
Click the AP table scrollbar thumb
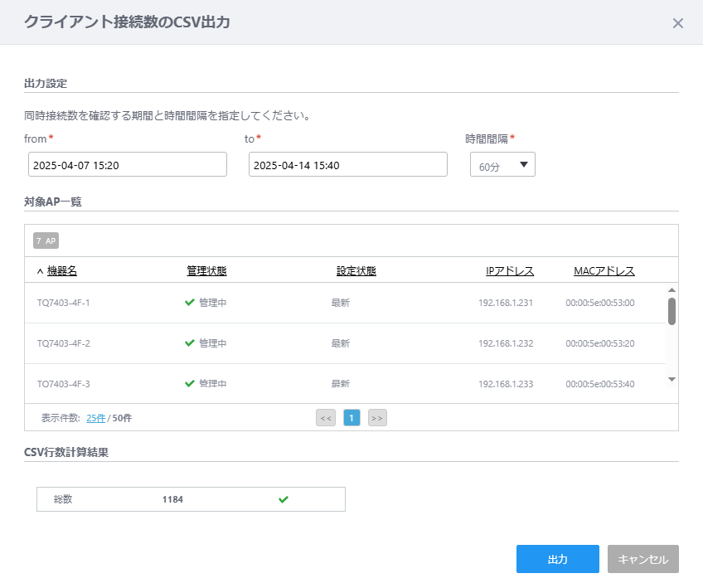[x=671, y=311]
